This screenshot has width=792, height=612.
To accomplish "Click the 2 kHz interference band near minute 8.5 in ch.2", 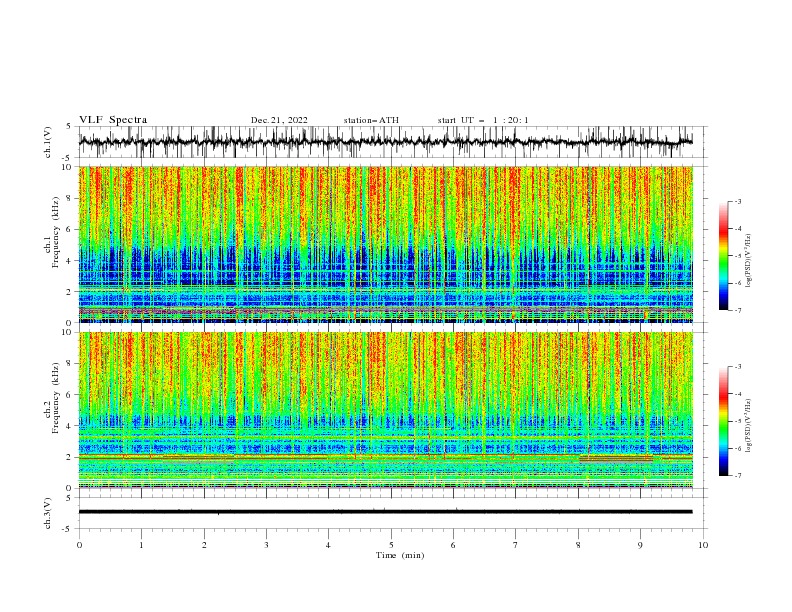I will pos(616,459).
